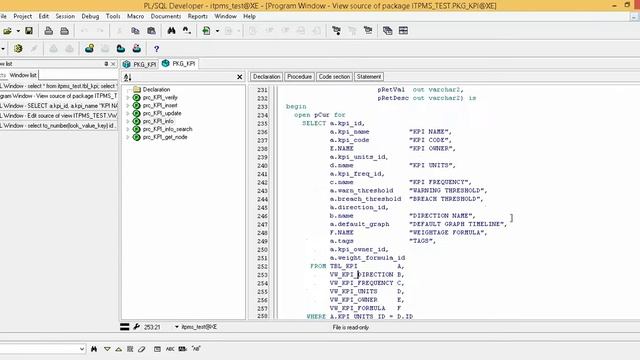Switch to the Window list tab
This screenshot has width=640, height=360.
click(23, 75)
